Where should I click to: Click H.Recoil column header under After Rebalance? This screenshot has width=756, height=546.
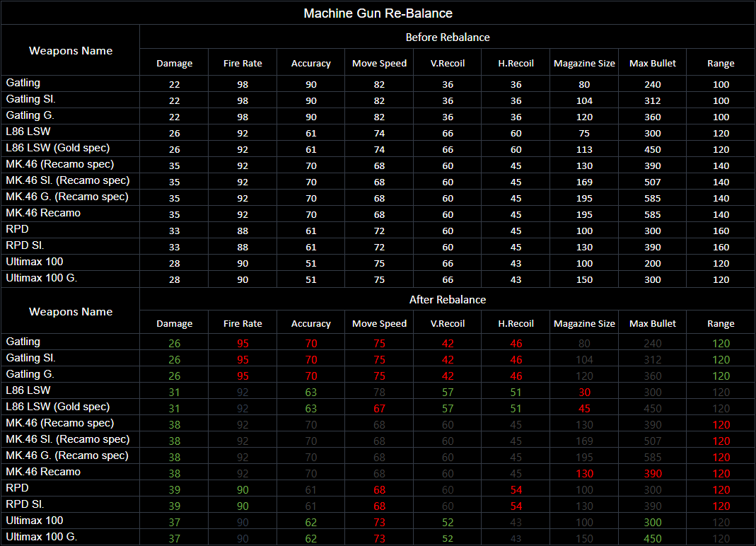pos(516,324)
